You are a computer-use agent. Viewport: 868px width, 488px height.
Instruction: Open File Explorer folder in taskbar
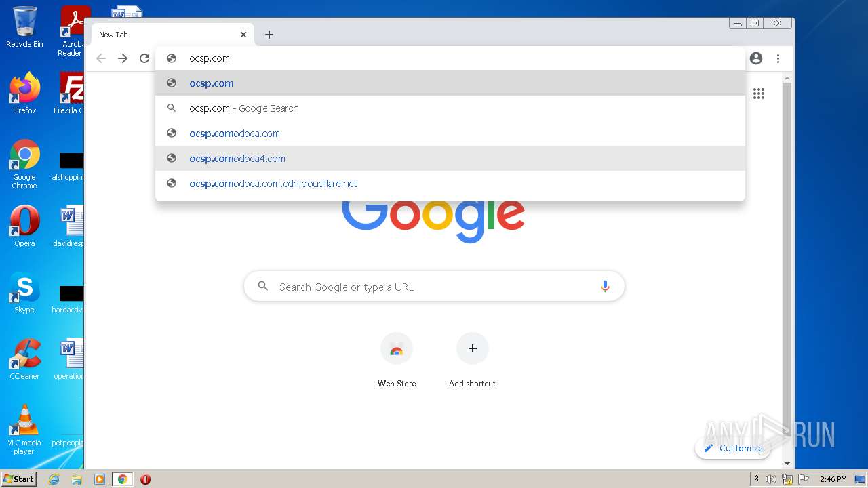(77, 479)
